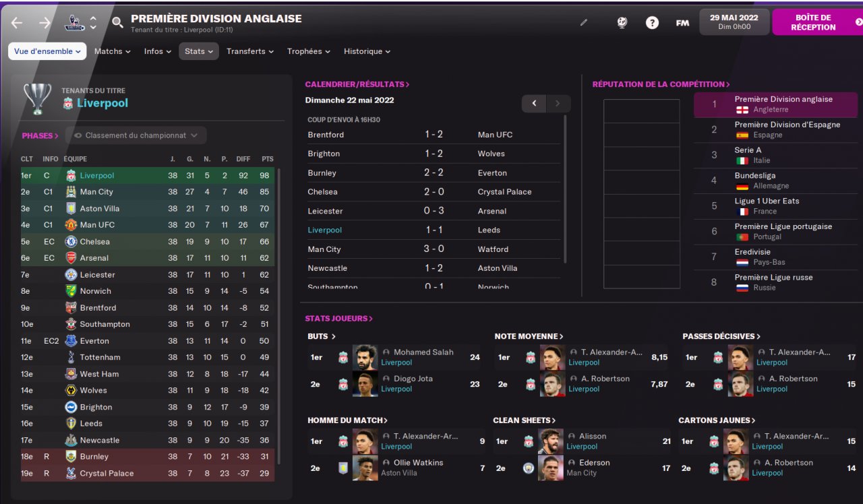The image size is (863, 504).
Task: Expand the Infos menu
Action: pos(158,51)
